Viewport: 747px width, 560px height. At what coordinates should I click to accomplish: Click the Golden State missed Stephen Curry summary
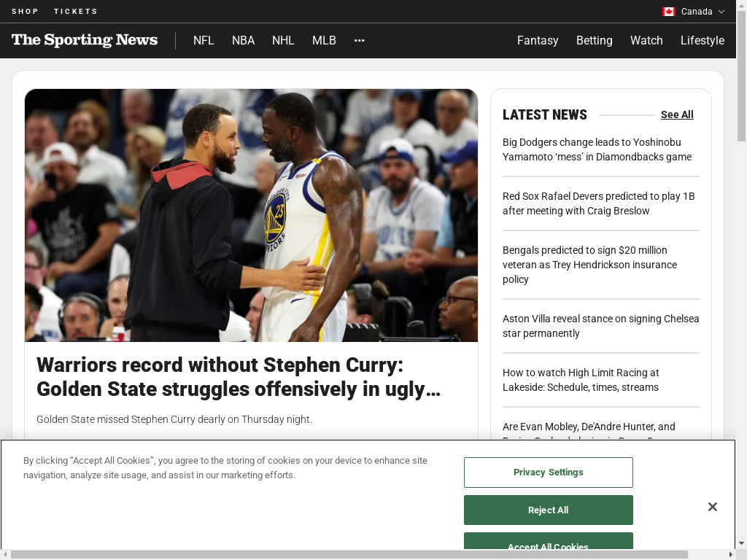click(x=174, y=419)
